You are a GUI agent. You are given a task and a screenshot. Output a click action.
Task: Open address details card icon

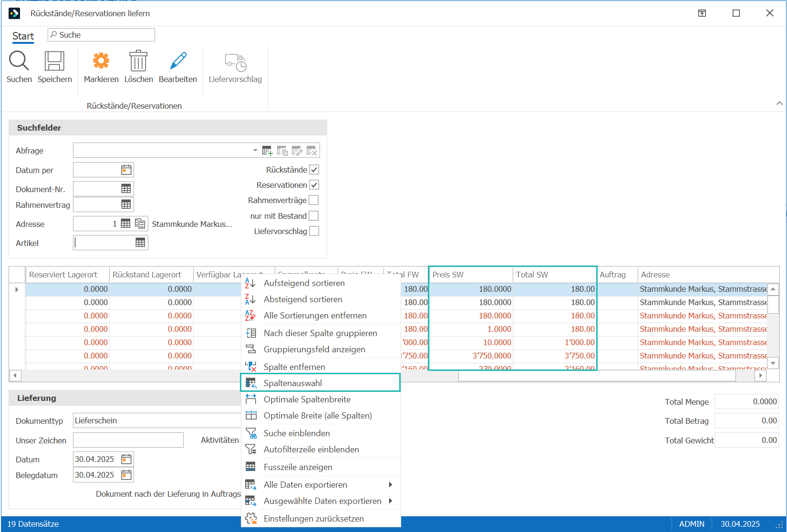140,224
